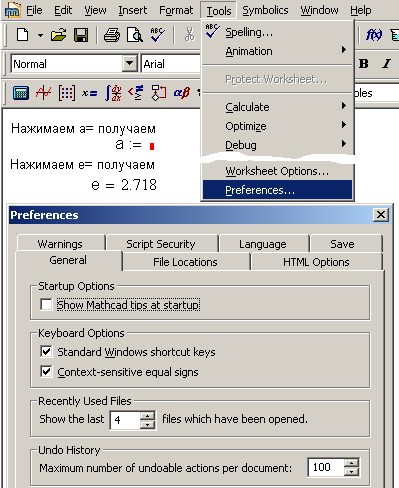Click the spell check toolbar icon
Screen dimensions: 399x488
click(157, 35)
